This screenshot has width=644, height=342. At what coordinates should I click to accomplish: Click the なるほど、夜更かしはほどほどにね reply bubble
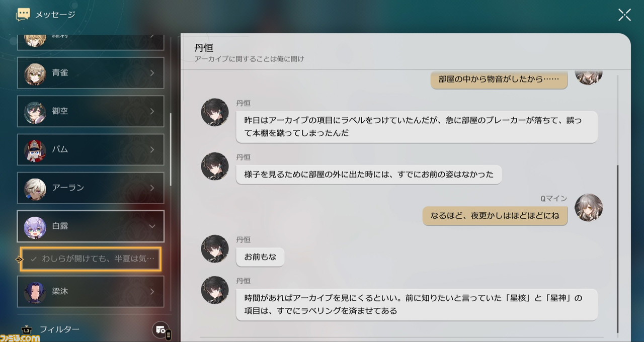pyautogui.click(x=495, y=216)
